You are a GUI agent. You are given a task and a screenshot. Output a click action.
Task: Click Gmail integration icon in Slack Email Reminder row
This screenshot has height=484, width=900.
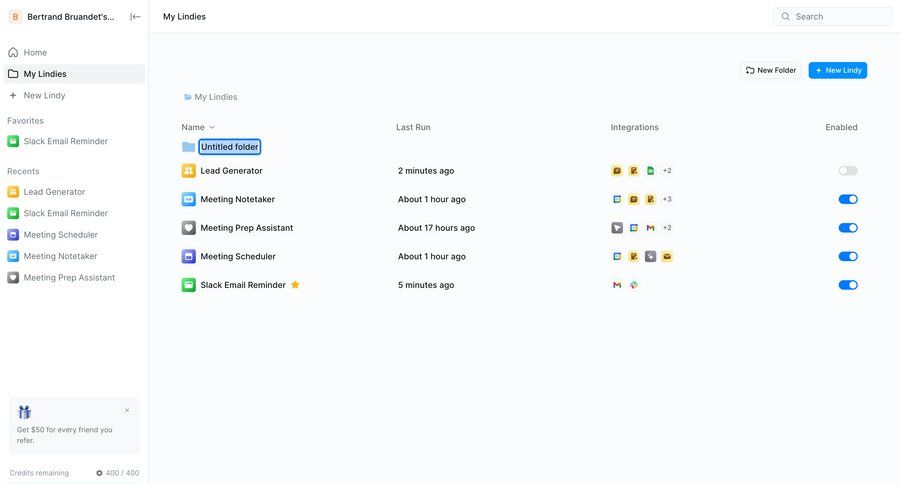pyautogui.click(x=617, y=285)
